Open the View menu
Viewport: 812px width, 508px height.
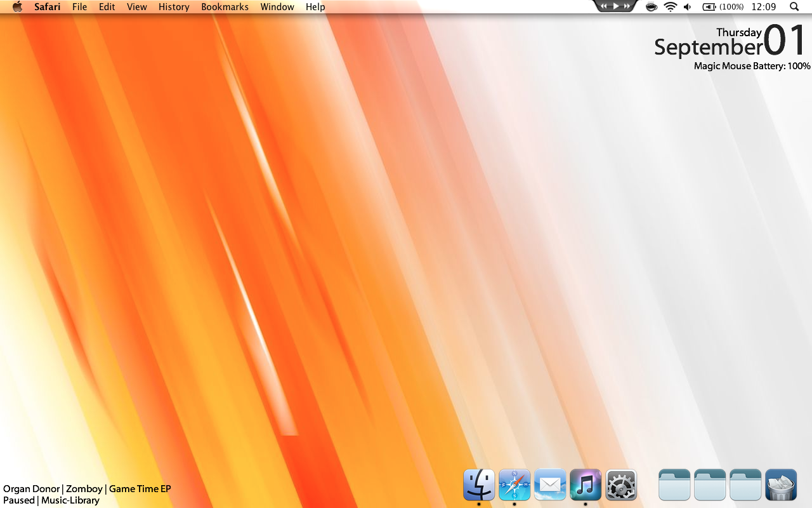click(137, 7)
